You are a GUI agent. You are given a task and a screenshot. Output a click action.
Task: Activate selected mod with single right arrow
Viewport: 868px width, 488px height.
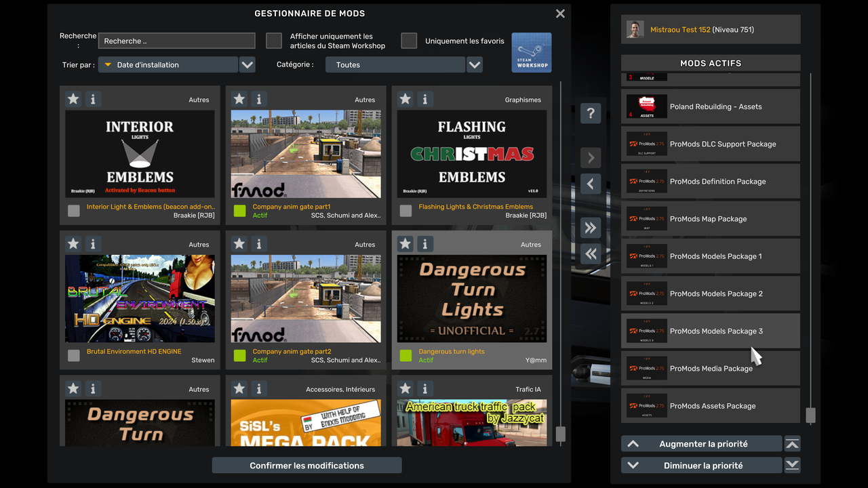click(x=591, y=158)
